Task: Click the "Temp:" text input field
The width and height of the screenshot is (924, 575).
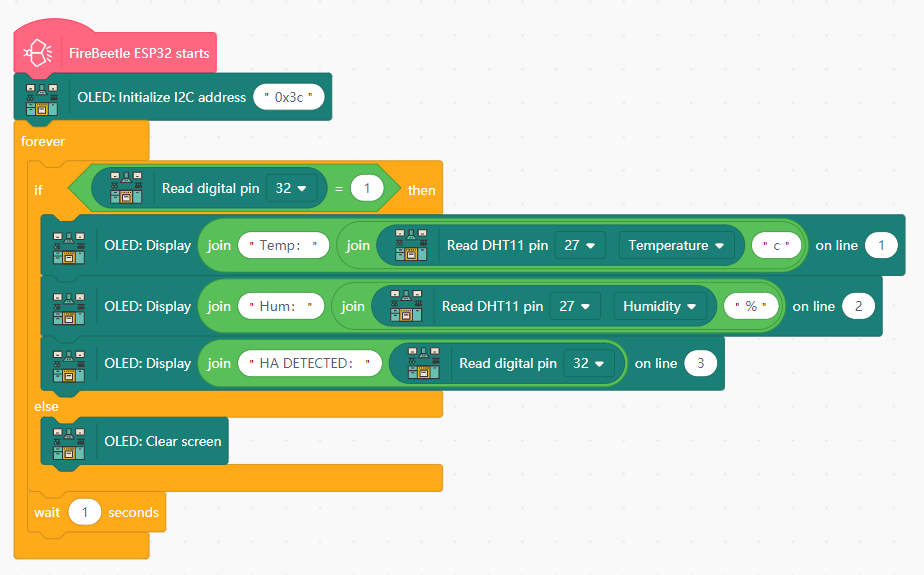Action: coord(284,245)
